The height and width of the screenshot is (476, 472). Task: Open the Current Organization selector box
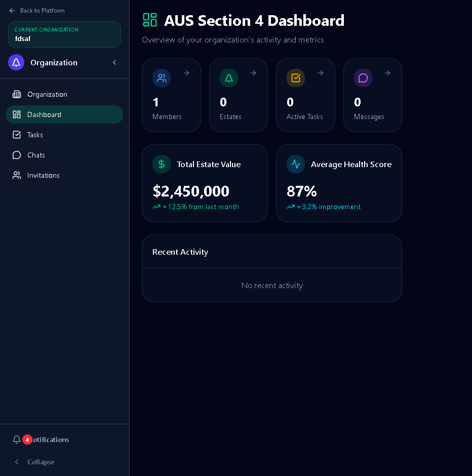pyautogui.click(x=64, y=34)
